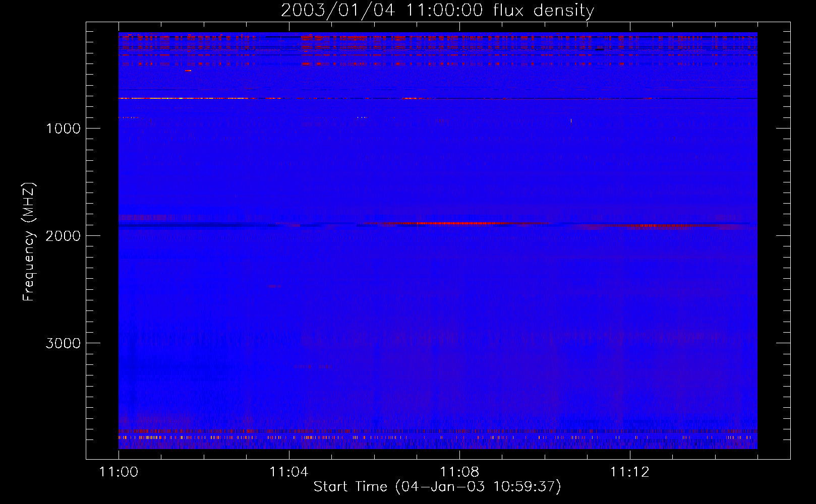Click the 11:08 time tick label
Viewport: 816px width, 504px height.
pyautogui.click(x=459, y=472)
